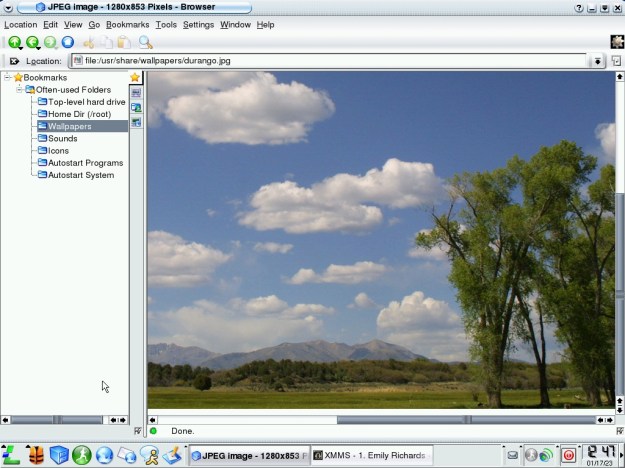The height and width of the screenshot is (468, 625).
Task: Toggle the top sidebar tab button below the star
Action: [x=136, y=92]
